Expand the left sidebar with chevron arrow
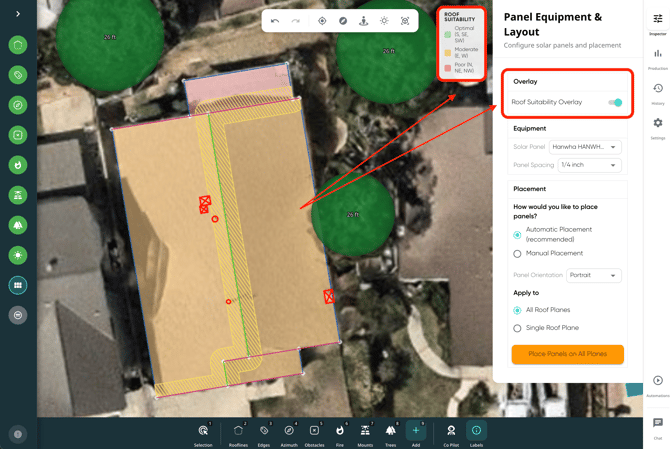 18,14
